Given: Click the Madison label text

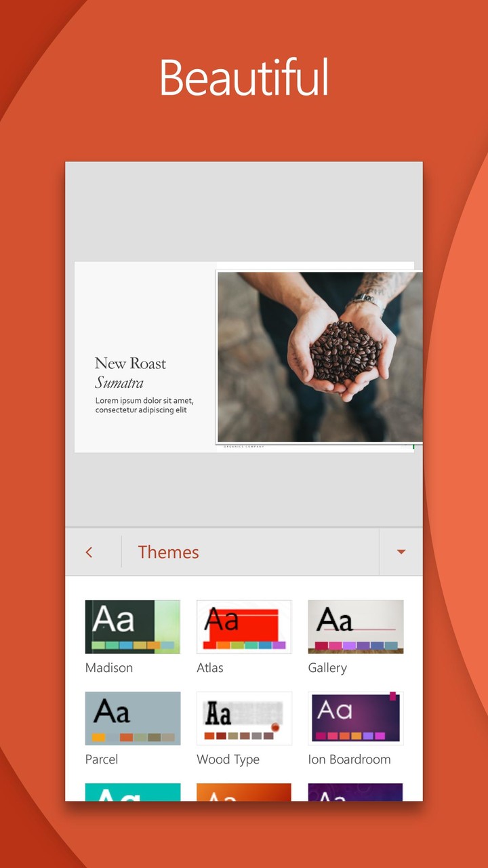Looking at the screenshot, I should 109,668.
